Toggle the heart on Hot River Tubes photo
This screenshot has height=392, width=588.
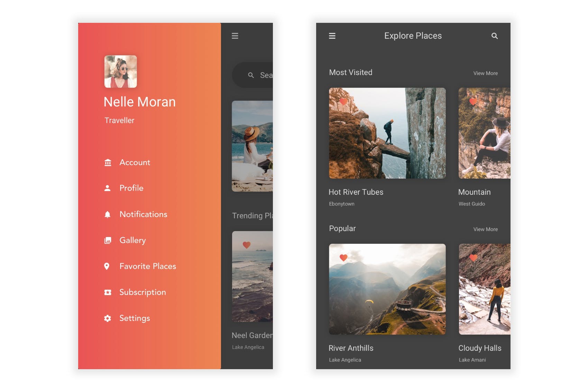(x=343, y=102)
